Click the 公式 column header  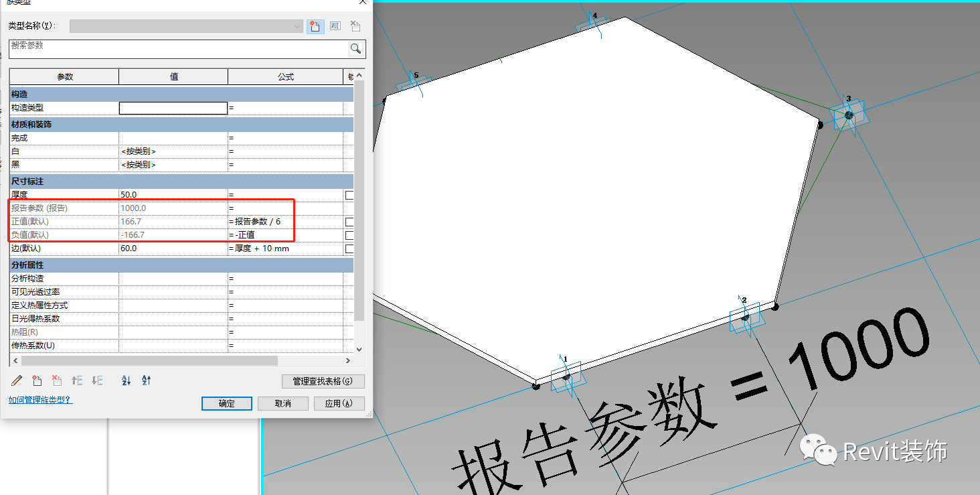[x=285, y=76]
